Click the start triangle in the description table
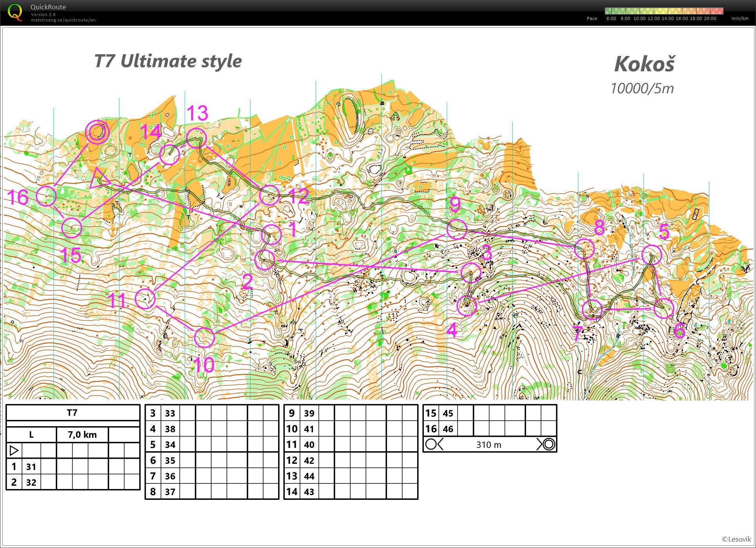 (14, 450)
